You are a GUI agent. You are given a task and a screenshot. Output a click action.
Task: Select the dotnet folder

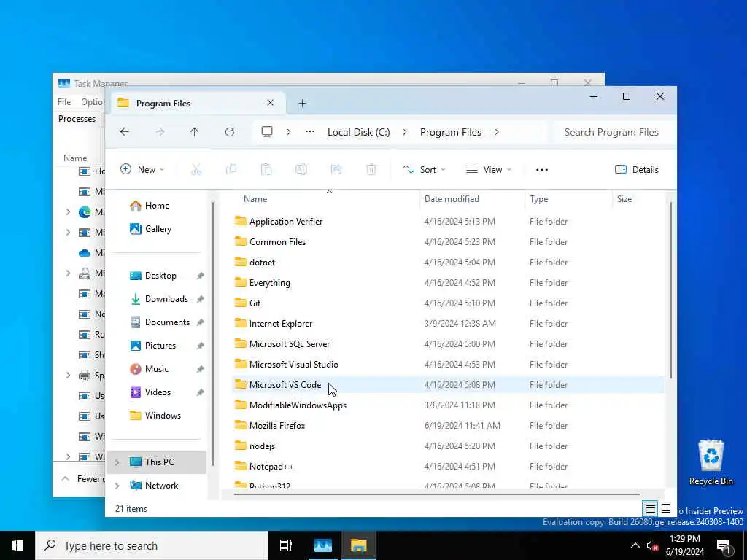tap(448, 262)
